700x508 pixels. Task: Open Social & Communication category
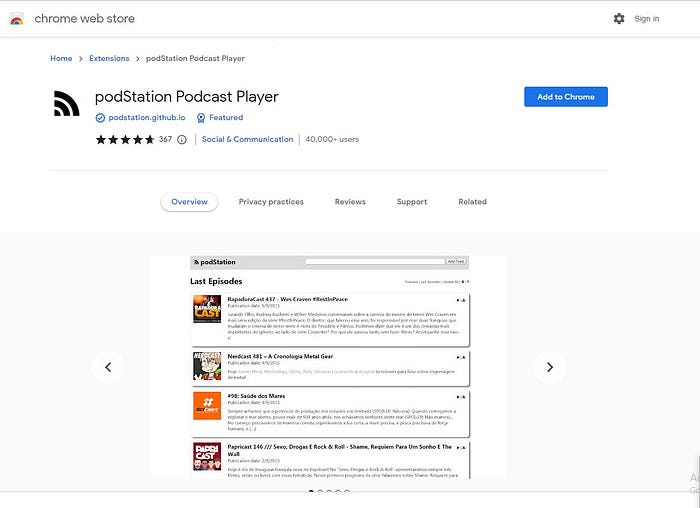247,139
